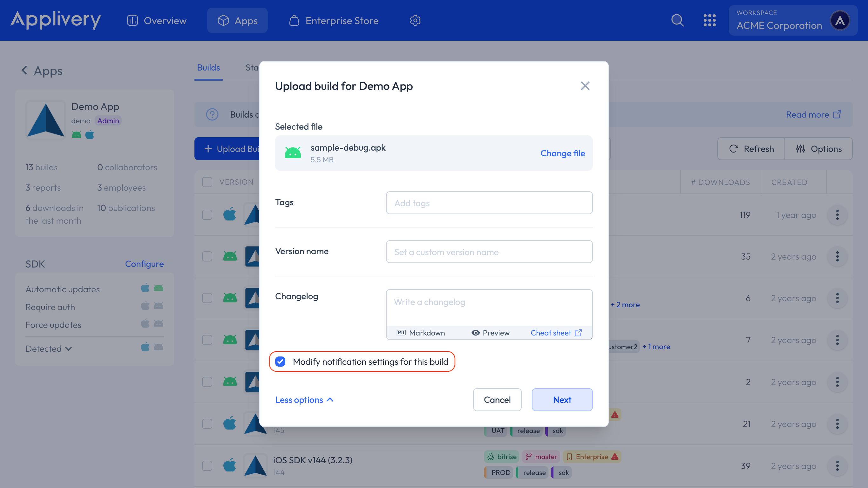Open the apps grid launcher near workspace name
This screenshot has height=488, width=868.
click(x=710, y=20)
